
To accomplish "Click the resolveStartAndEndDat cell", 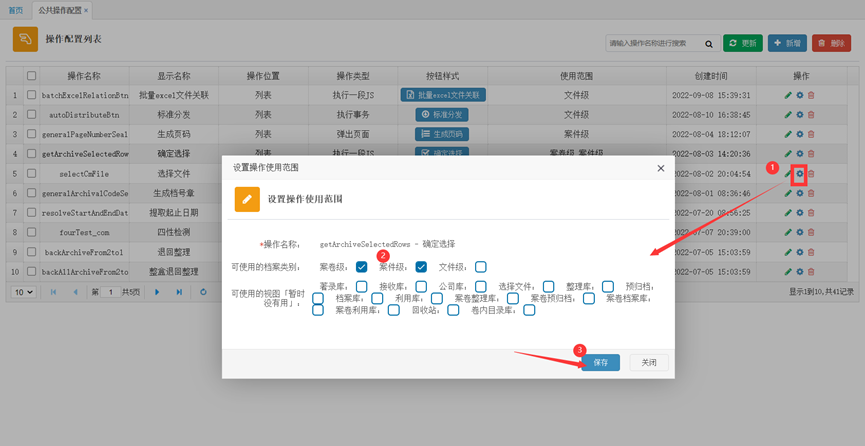I will click(x=84, y=213).
